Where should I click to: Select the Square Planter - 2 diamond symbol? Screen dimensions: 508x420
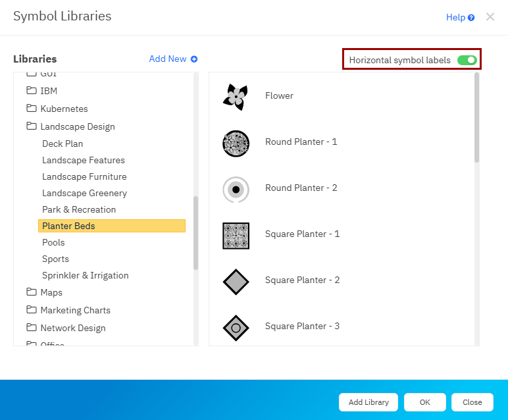pyautogui.click(x=236, y=282)
